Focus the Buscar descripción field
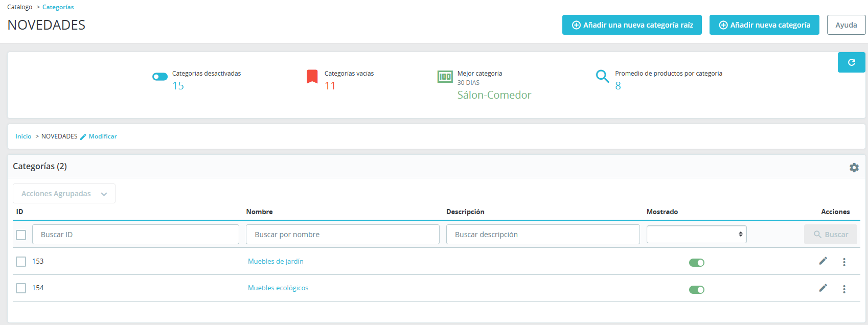The image size is (868, 325). (543, 235)
